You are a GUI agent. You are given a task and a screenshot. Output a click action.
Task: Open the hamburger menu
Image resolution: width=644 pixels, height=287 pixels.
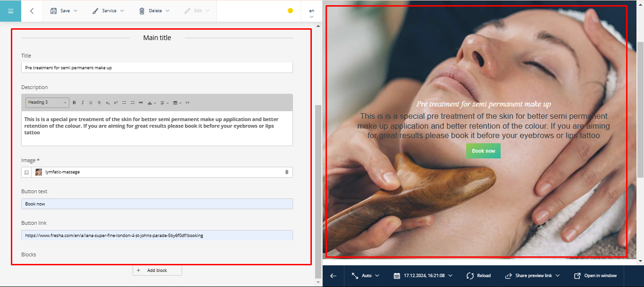point(10,11)
